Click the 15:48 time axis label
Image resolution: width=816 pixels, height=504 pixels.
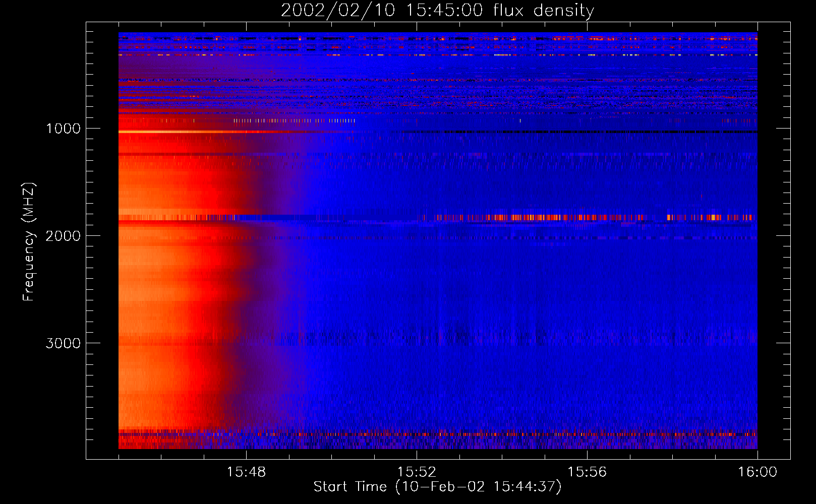click(x=246, y=472)
